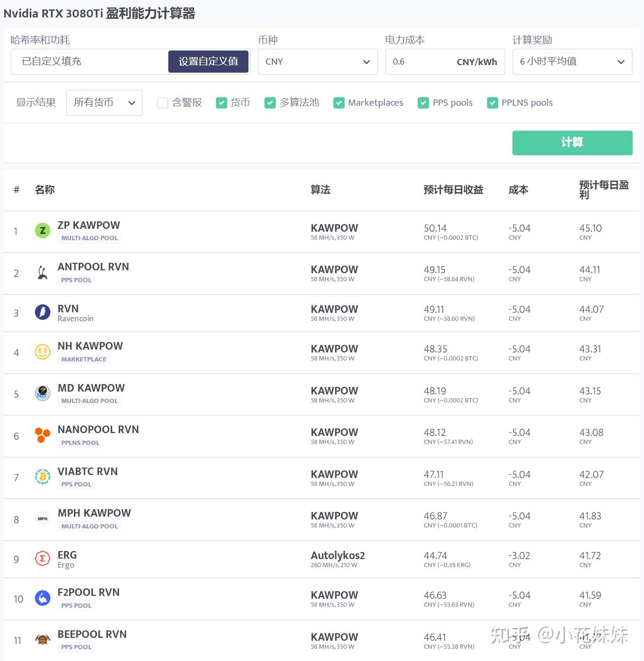Viewport: 644px width, 661px height.
Task: Click the Nvidia RTX 3080Ti 盈利能力计算器 heading
Action: point(99,13)
